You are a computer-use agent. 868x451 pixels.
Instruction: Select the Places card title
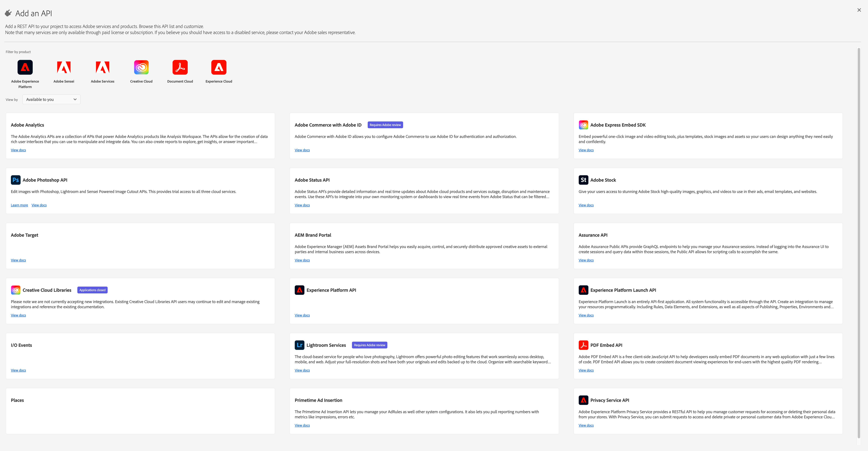[x=17, y=400]
